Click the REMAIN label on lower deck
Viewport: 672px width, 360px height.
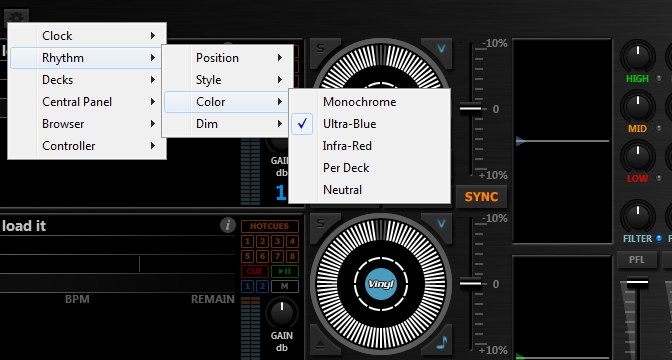click(x=213, y=299)
